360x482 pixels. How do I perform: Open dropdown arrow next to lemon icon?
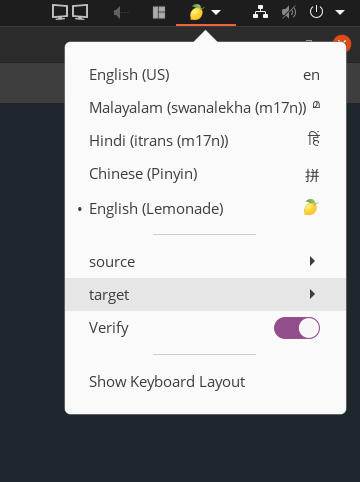[216, 13]
